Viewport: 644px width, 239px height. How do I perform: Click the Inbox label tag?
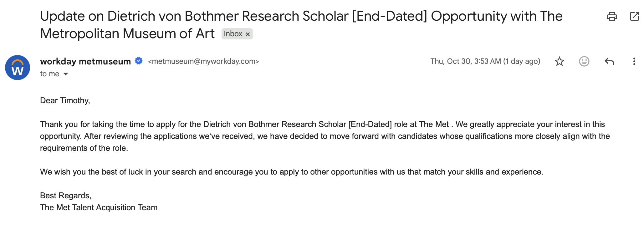point(233,34)
